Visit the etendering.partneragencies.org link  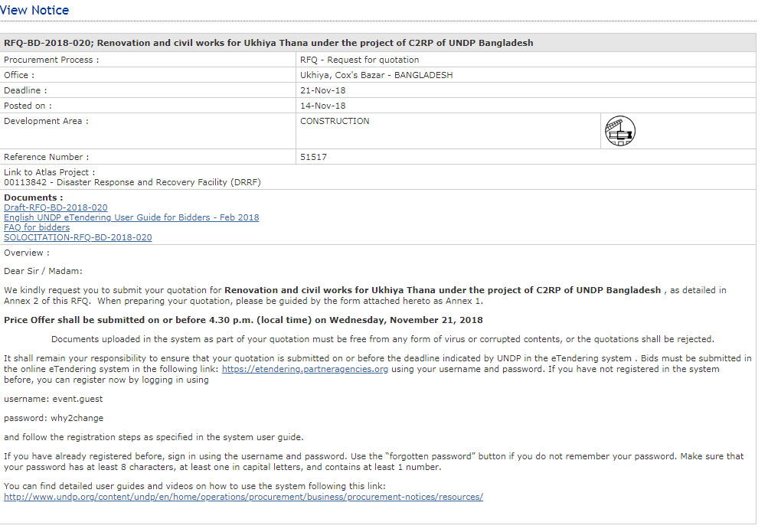coord(305,369)
